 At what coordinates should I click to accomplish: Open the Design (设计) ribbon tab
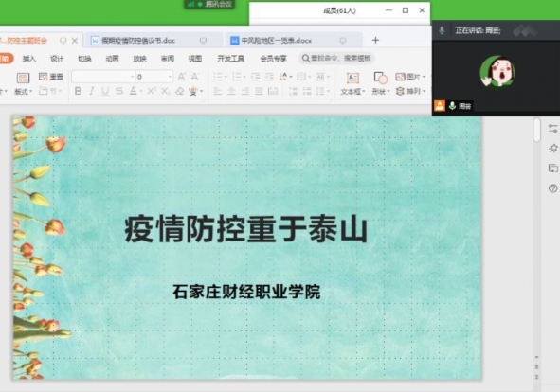click(x=57, y=59)
